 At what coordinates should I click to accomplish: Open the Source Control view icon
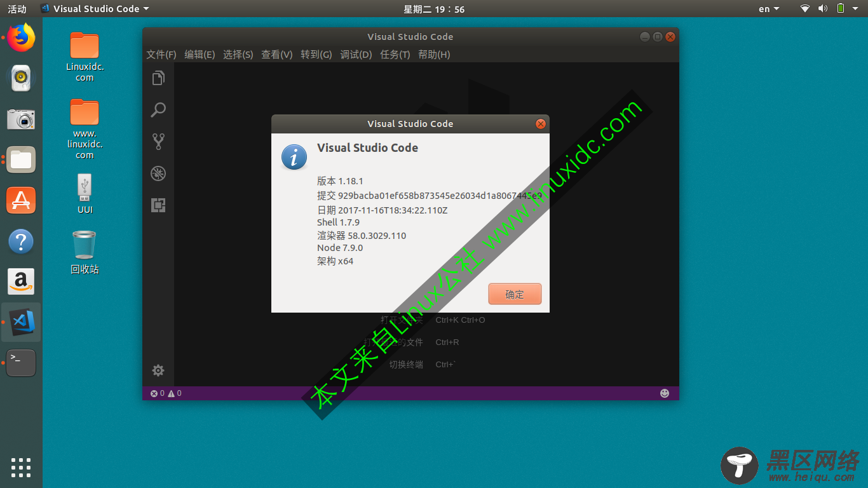pos(158,141)
